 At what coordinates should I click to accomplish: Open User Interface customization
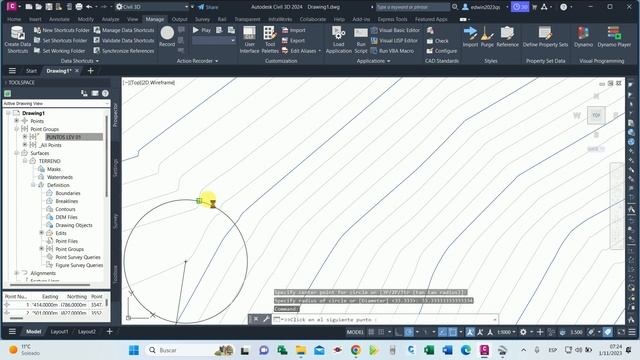coord(249,40)
